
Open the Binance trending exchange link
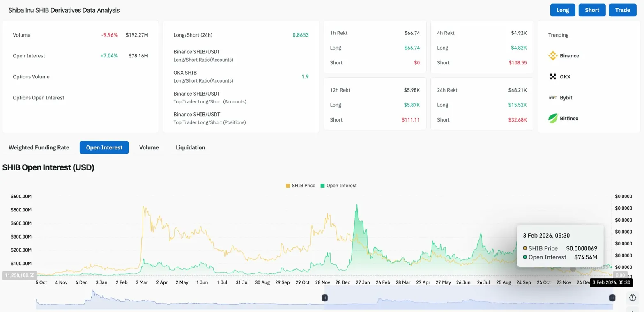(x=569, y=56)
